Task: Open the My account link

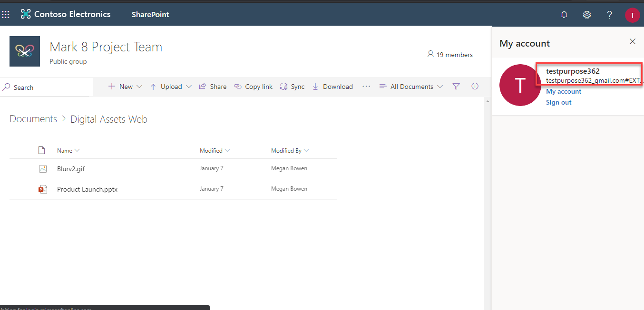Action: [x=564, y=91]
